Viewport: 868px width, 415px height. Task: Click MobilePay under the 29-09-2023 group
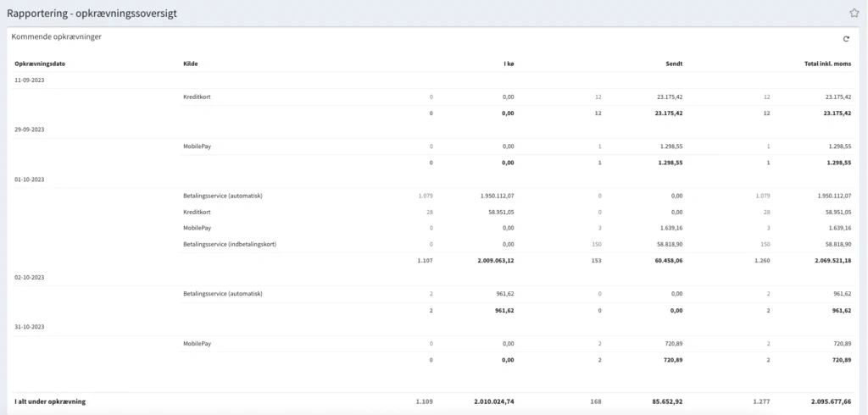click(198, 147)
